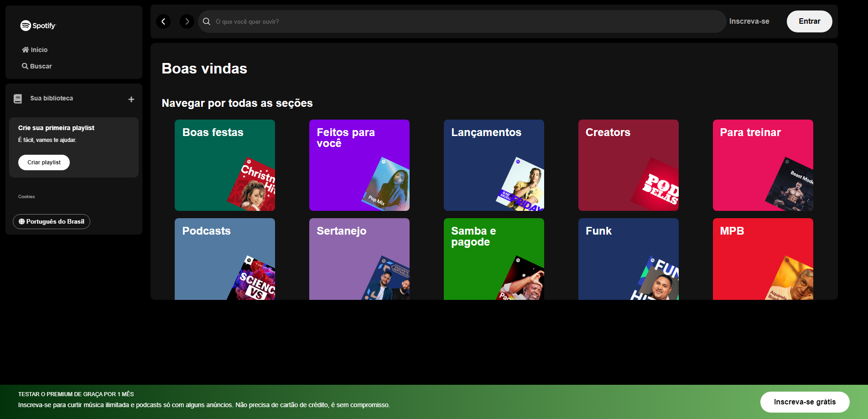Click the Spotify logo
Screen dimensions: 868x419
click(x=38, y=26)
